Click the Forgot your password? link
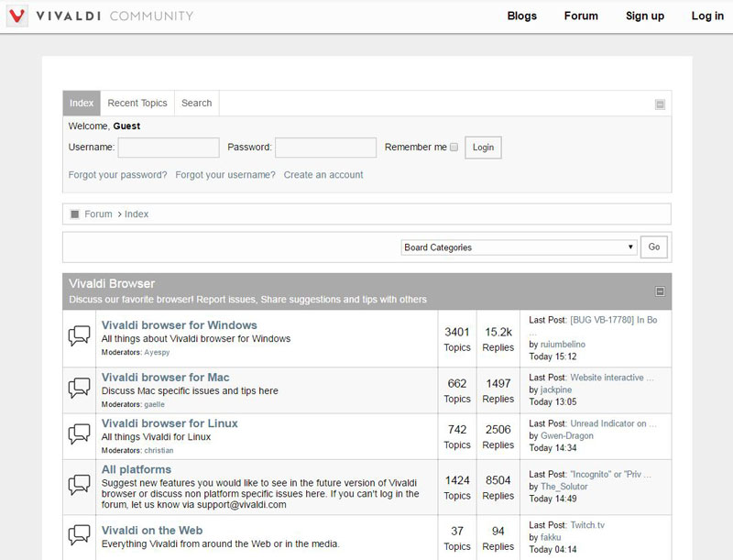Viewport: 733px width, 560px height. 118,175
